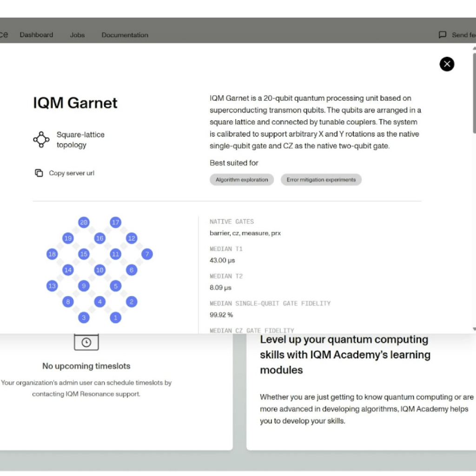Select qubit 6 in the lattice diagram
Viewport: 476px width, 476px height.
(132, 270)
